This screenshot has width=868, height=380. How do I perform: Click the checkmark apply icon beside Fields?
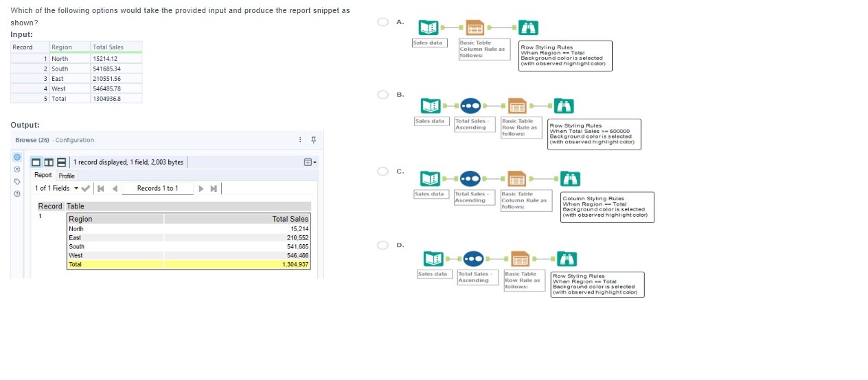(86, 189)
